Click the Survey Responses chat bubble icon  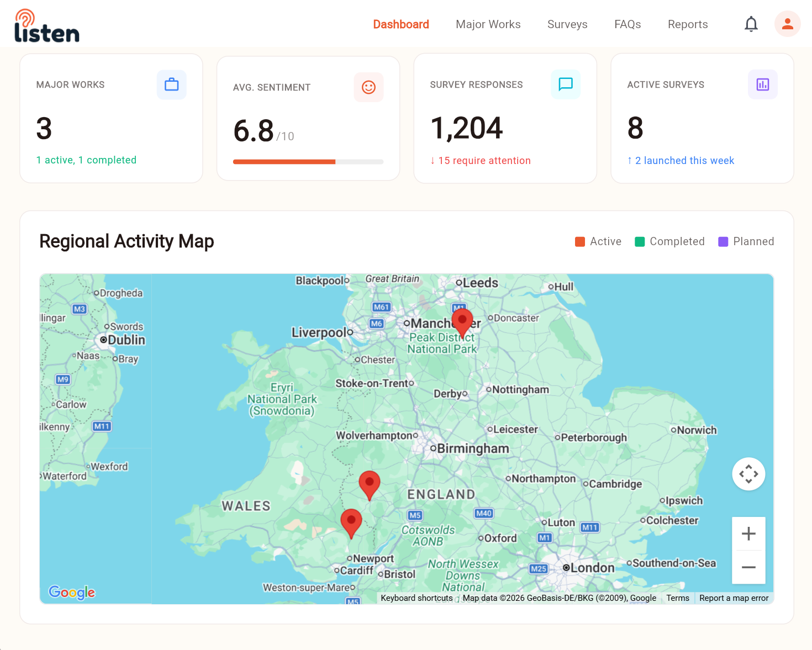565,84
